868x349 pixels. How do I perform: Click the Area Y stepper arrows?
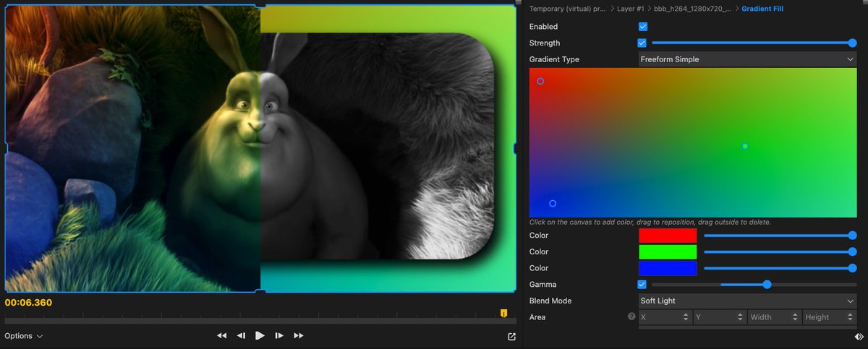tap(741, 317)
